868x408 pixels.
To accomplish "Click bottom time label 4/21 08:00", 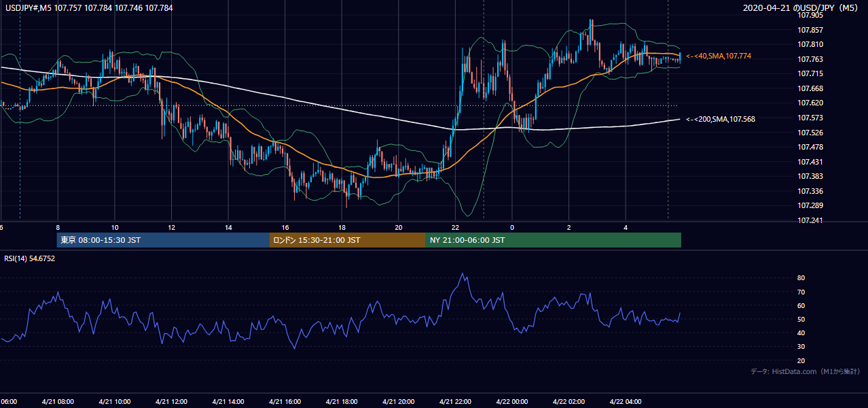I will pos(57,402).
